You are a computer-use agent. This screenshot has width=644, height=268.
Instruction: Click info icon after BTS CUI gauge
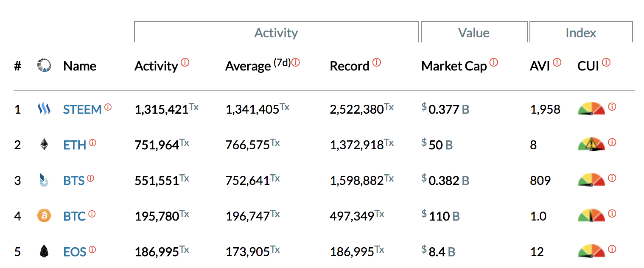(612, 178)
